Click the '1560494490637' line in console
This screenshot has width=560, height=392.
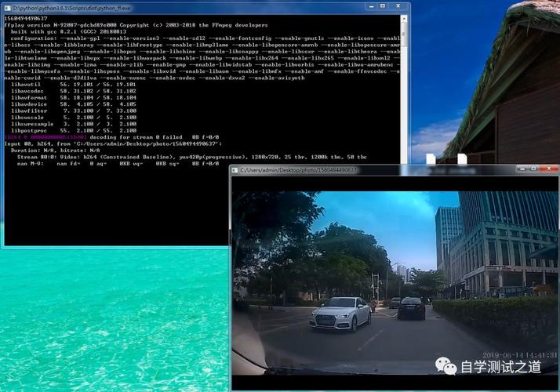click(x=26, y=18)
